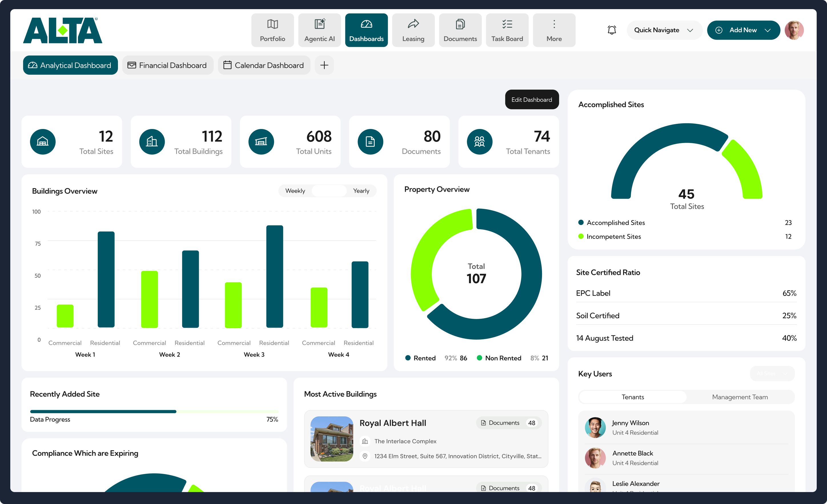Click the plus icon to add dashboard
This screenshot has width=827, height=504.
pyautogui.click(x=324, y=65)
